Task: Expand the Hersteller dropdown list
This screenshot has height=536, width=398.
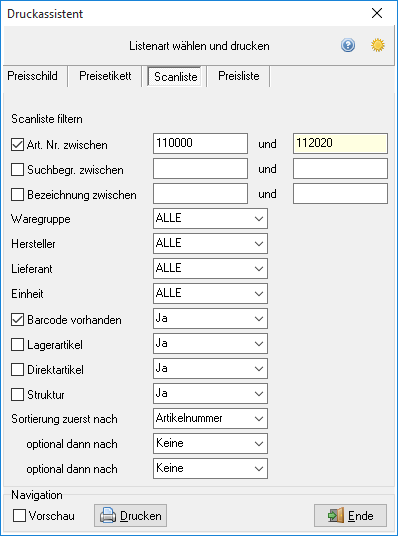Action: 210,243
